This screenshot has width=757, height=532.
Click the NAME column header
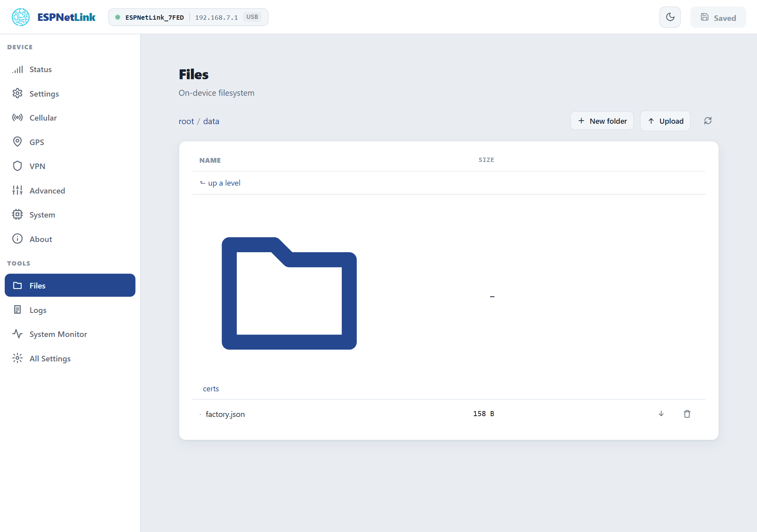coord(210,160)
